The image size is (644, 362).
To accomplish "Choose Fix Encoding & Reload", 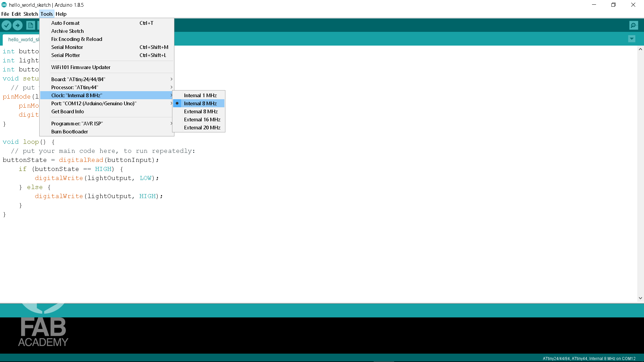I will tap(107, 39).
